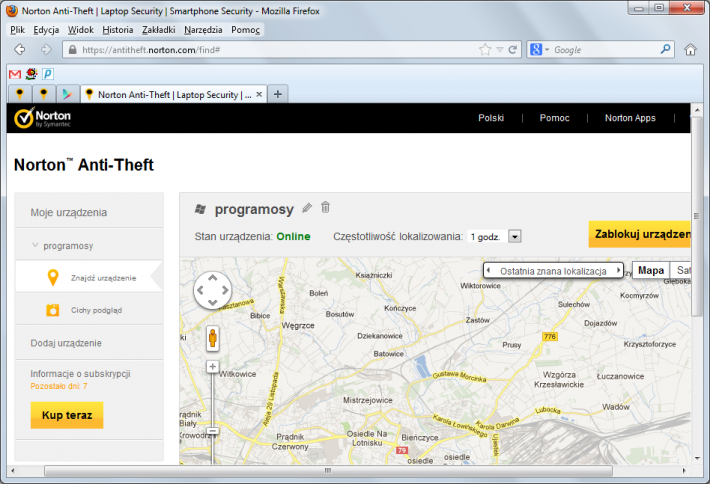Click the vertical scrollbar down arrow

pyautogui.click(x=697, y=458)
